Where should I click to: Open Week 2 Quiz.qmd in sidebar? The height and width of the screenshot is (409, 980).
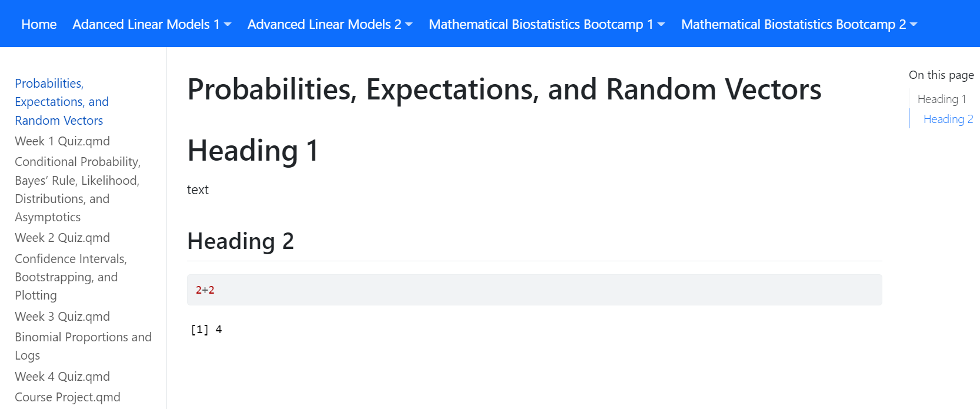(x=62, y=238)
